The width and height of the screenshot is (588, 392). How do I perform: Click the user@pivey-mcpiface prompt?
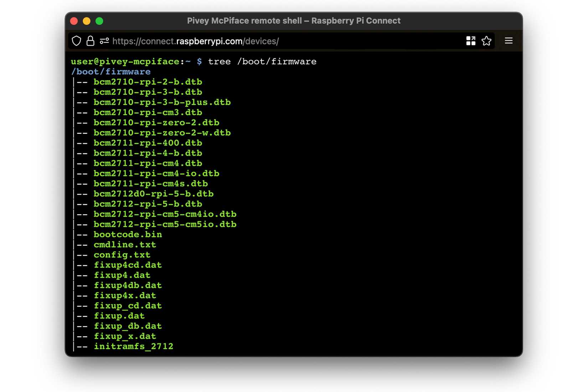tap(125, 62)
